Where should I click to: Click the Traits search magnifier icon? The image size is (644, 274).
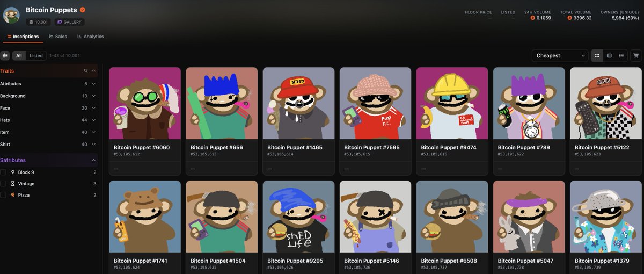85,71
